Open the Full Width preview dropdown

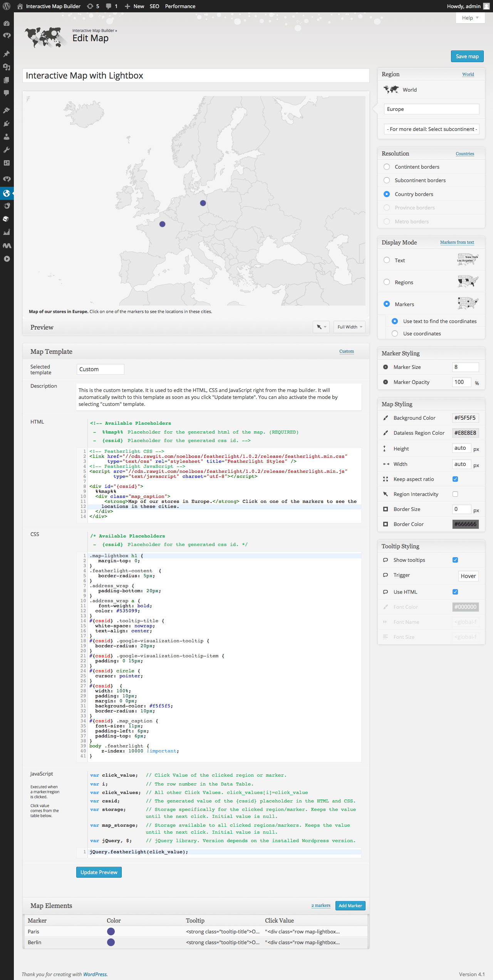pyautogui.click(x=349, y=327)
